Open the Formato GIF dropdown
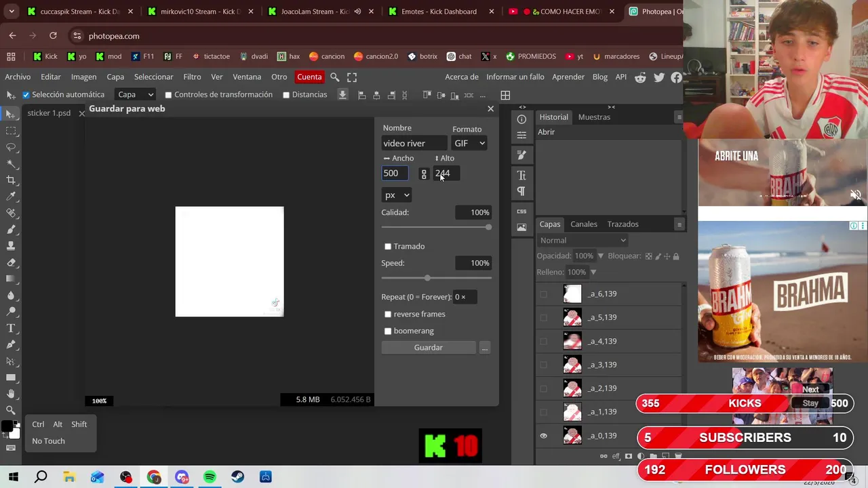The height and width of the screenshot is (488, 868). [x=469, y=143]
